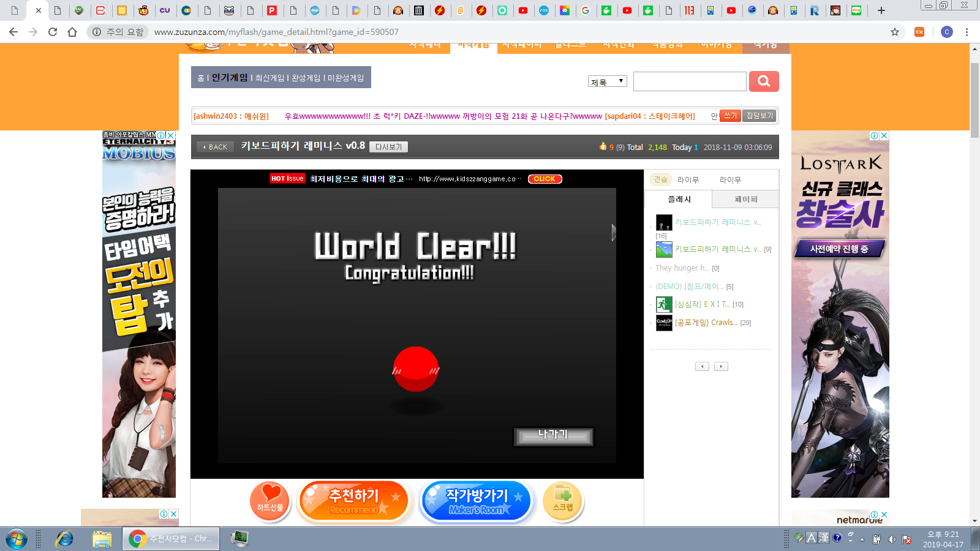Click the 작가방가기 Maker's Room button
The width and height of the screenshot is (980, 551).
click(x=477, y=501)
